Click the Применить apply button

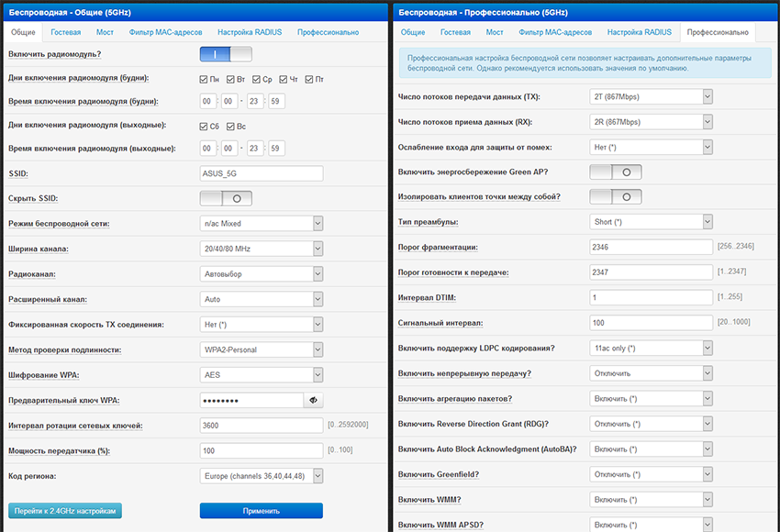tap(262, 511)
